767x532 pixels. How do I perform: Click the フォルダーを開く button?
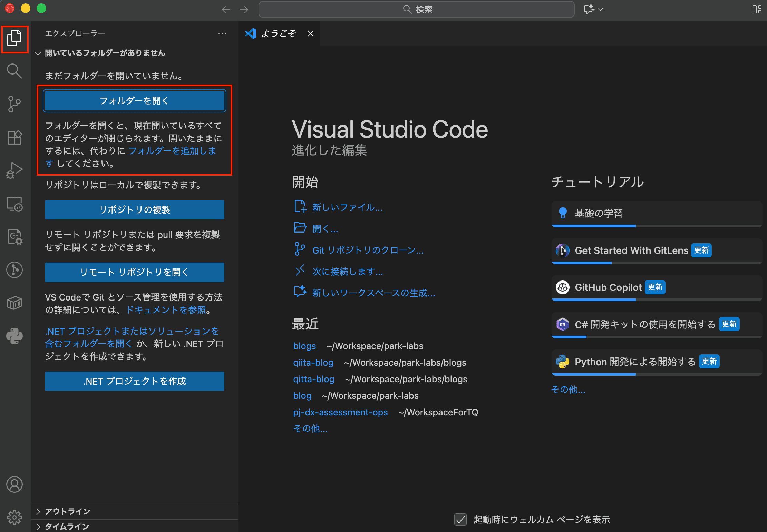[x=134, y=101]
